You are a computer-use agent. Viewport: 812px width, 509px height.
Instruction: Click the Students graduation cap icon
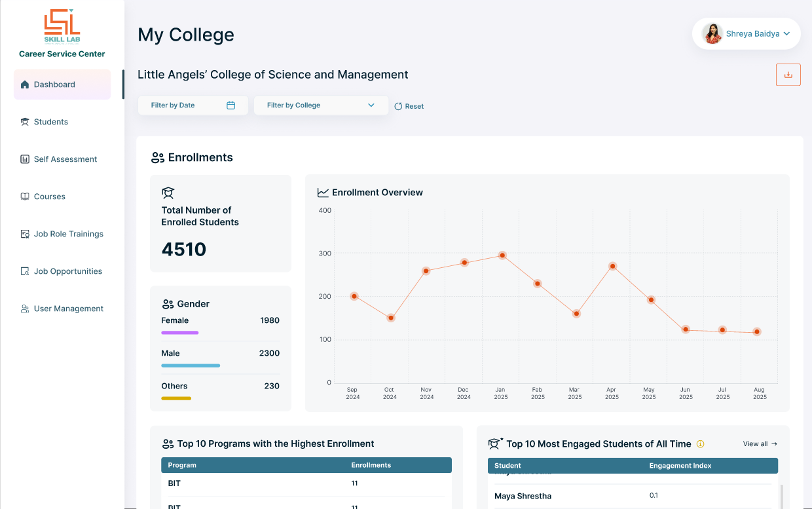click(25, 122)
